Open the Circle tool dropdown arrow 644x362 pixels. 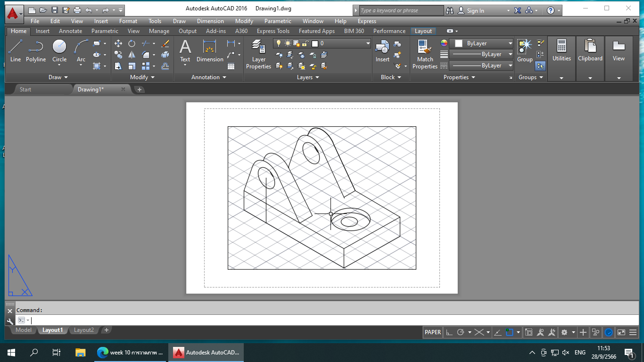tap(59, 66)
